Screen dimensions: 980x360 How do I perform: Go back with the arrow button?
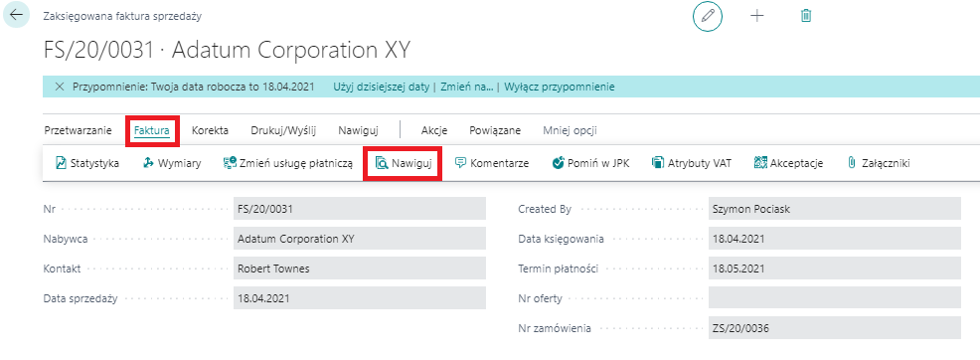(x=16, y=16)
